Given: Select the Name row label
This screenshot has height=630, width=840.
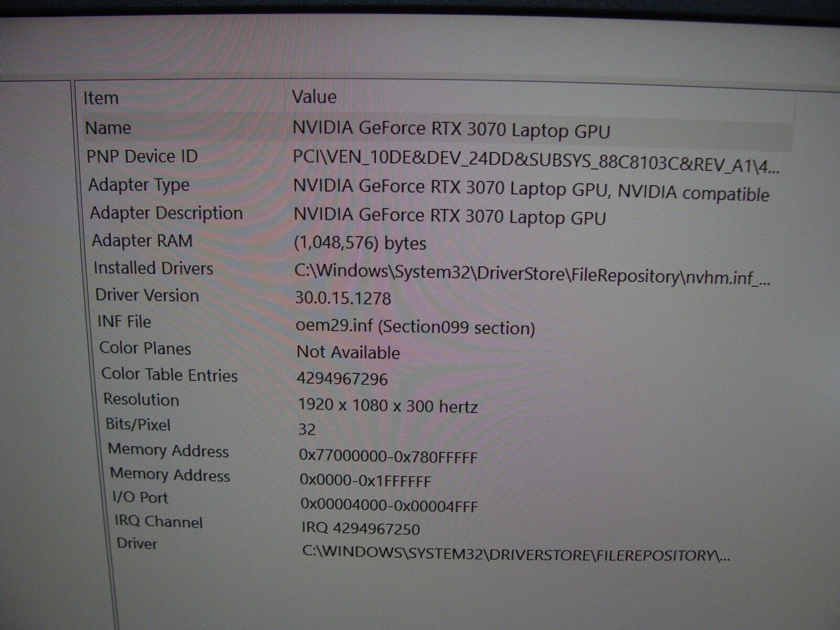Looking at the screenshot, I should 108,128.
